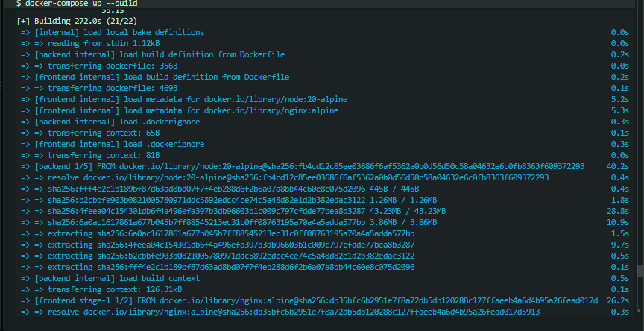Click 'transferring dockerfile: 469B' line

pos(99,88)
